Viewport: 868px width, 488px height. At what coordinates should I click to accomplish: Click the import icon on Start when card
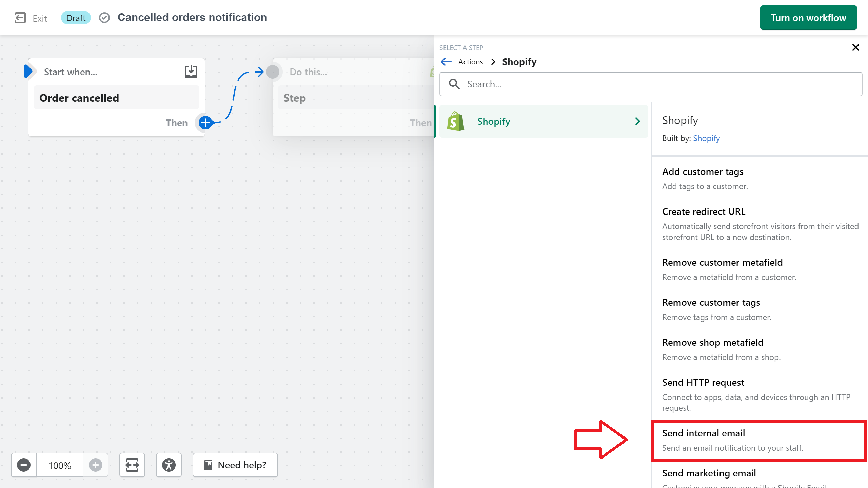point(191,72)
